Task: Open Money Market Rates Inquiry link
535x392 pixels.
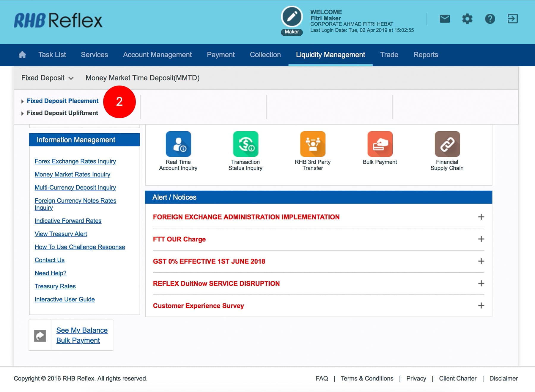Action: (x=72, y=175)
